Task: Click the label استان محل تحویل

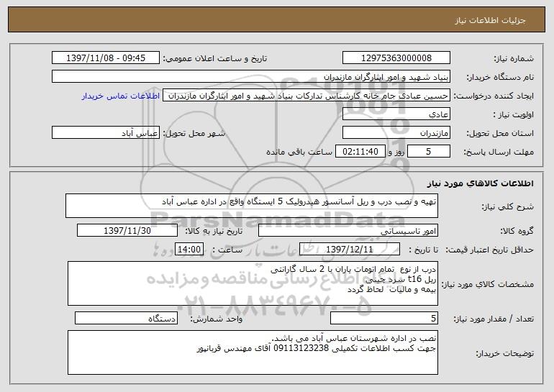Action: (x=500, y=134)
